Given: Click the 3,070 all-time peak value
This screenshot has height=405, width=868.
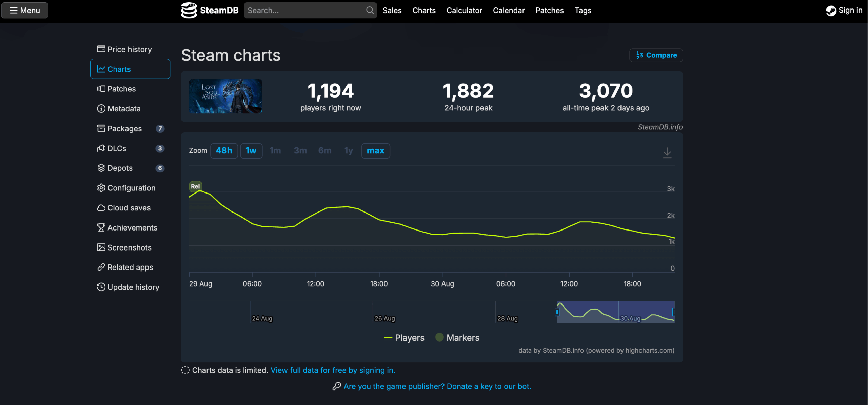Looking at the screenshot, I should [x=606, y=91].
